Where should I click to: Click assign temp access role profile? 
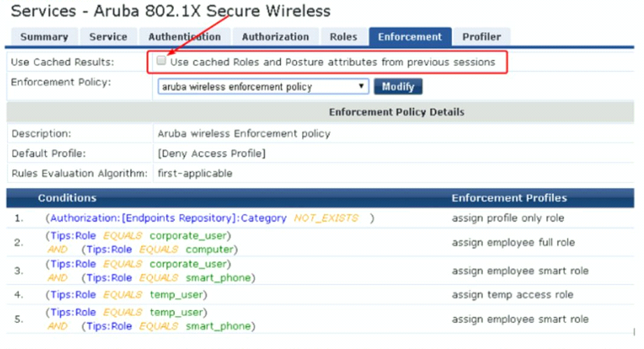tap(513, 295)
